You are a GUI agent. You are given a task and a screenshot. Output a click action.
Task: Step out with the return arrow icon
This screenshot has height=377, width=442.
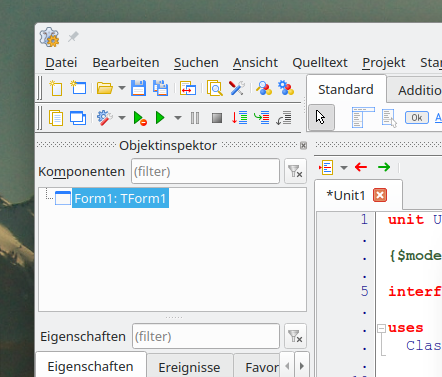[284, 118]
